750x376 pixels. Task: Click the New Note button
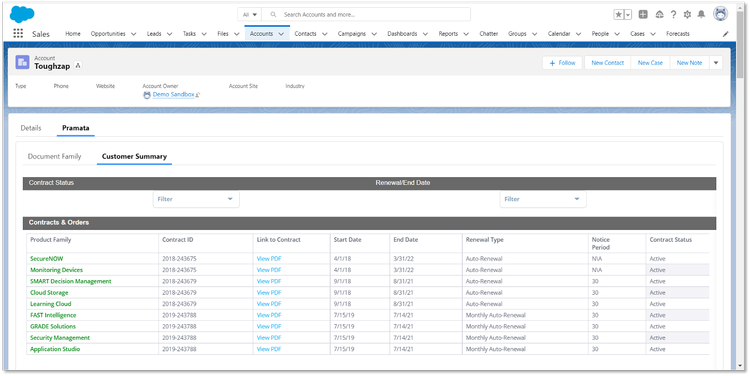[689, 63]
